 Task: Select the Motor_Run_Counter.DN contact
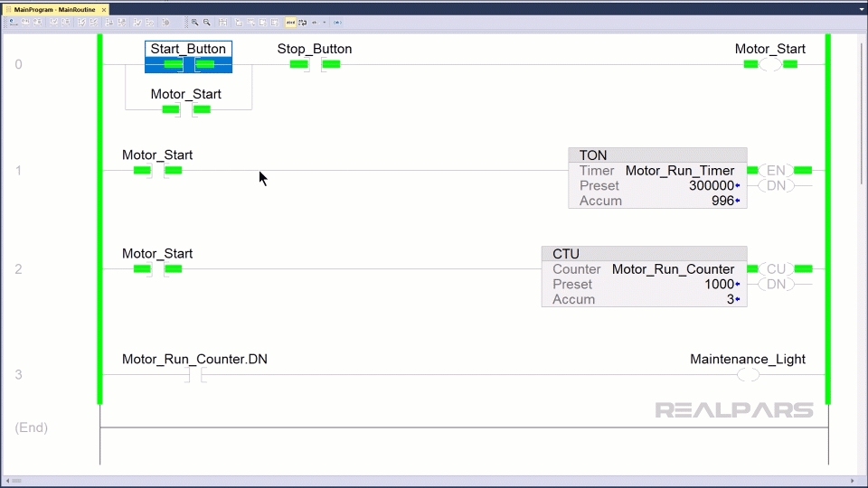pos(195,375)
